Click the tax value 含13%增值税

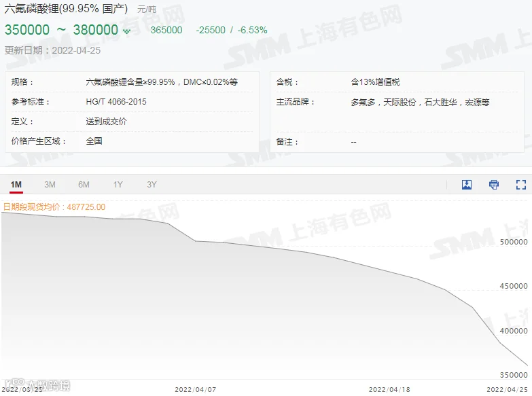(x=375, y=82)
